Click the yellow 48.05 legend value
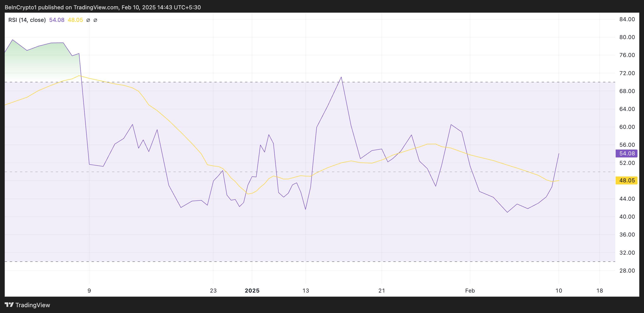The width and height of the screenshot is (644, 313). point(75,20)
